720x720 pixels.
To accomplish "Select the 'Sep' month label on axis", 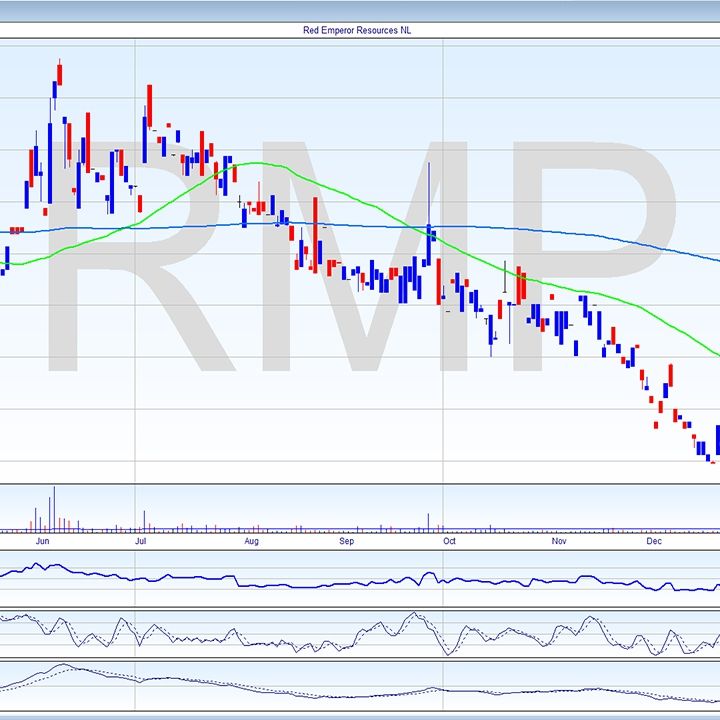I will [x=347, y=541].
